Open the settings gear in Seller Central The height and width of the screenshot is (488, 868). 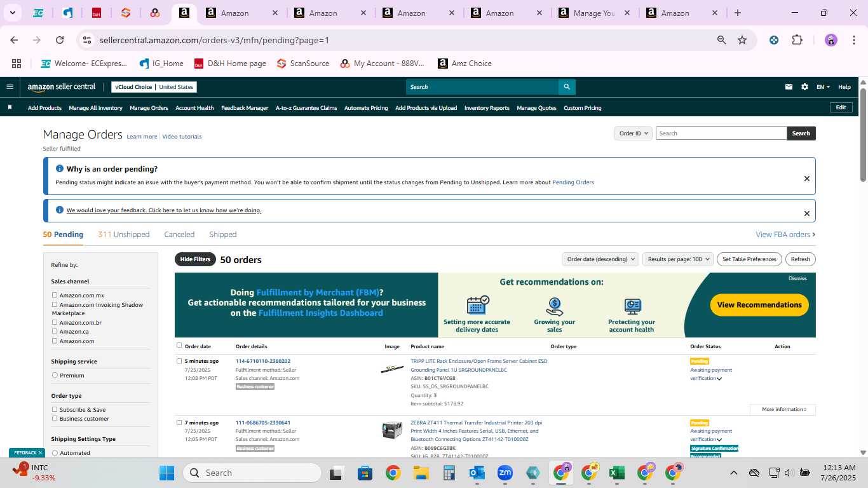[x=805, y=87]
